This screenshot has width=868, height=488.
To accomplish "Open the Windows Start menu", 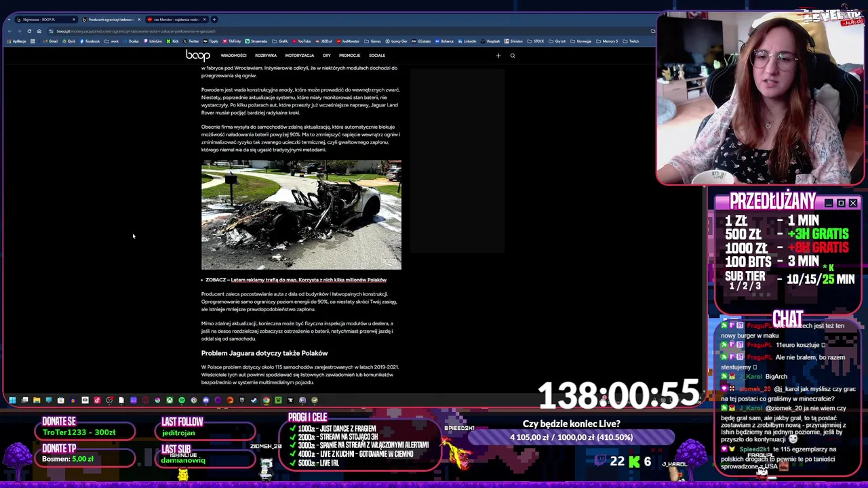I will point(12,400).
